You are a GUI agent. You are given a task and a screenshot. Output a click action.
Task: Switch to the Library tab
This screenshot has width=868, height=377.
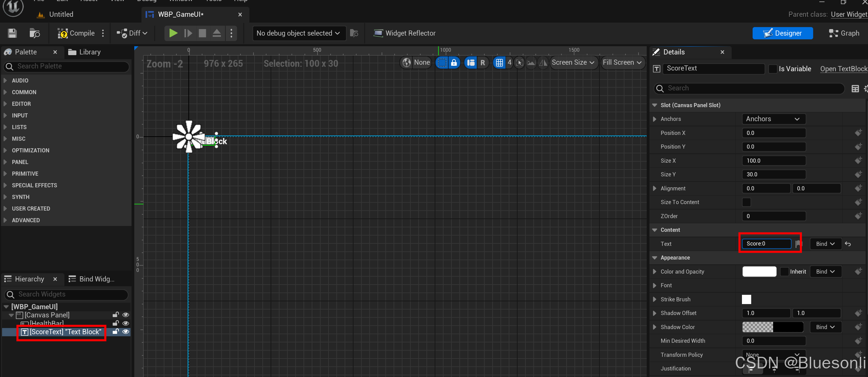click(x=84, y=52)
